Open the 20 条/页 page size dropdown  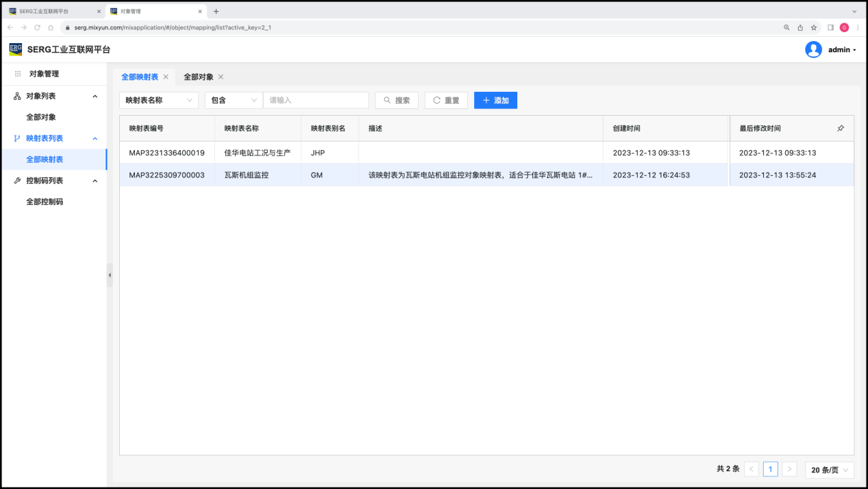830,470
